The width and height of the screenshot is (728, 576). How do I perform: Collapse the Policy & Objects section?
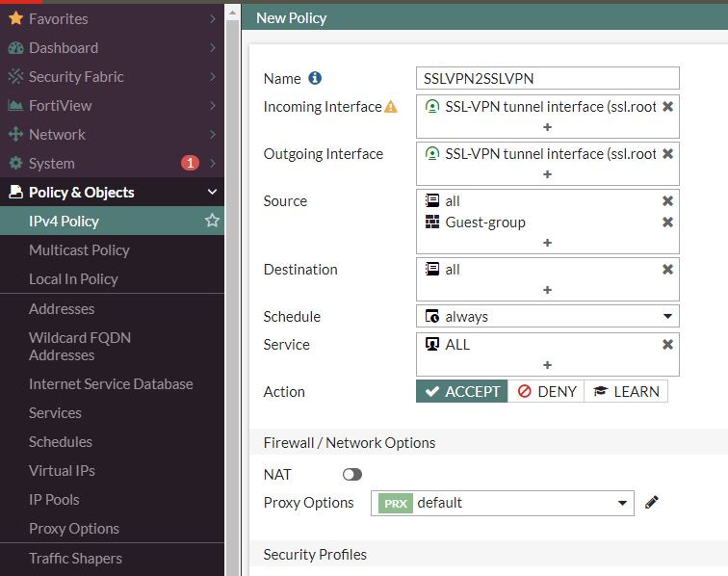tap(212, 192)
